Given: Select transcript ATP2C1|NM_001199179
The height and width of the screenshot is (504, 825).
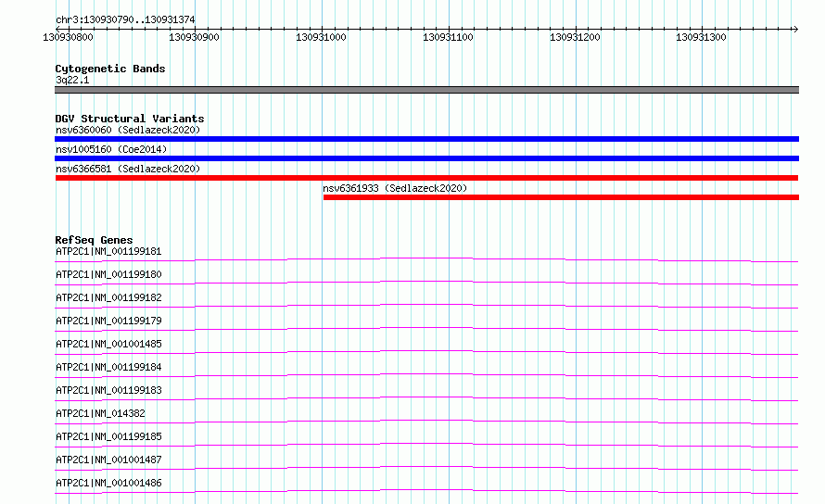Looking at the screenshot, I should point(108,321).
